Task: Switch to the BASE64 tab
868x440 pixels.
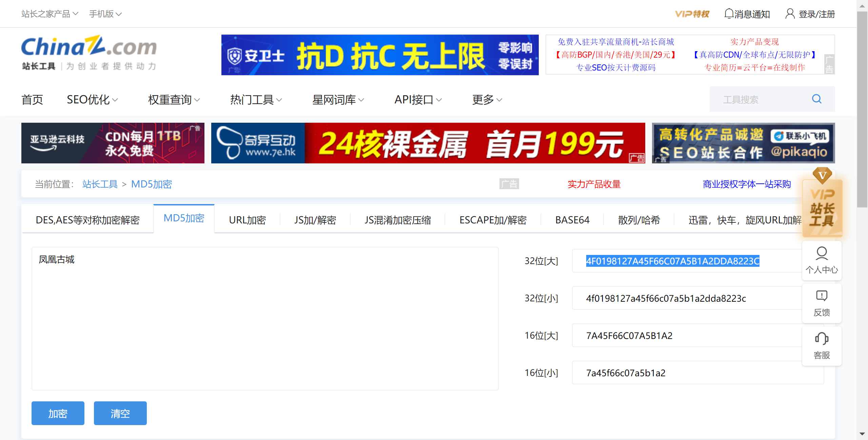Action: [572, 220]
